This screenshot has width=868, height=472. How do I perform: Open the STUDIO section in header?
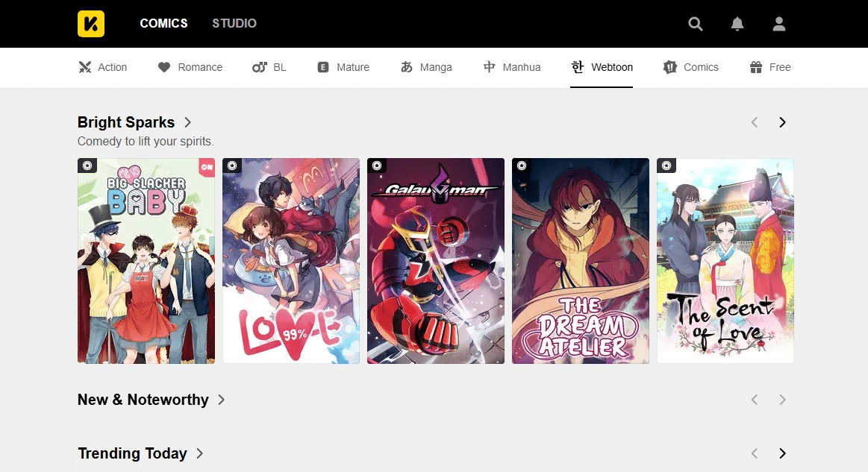(x=234, y=24)
